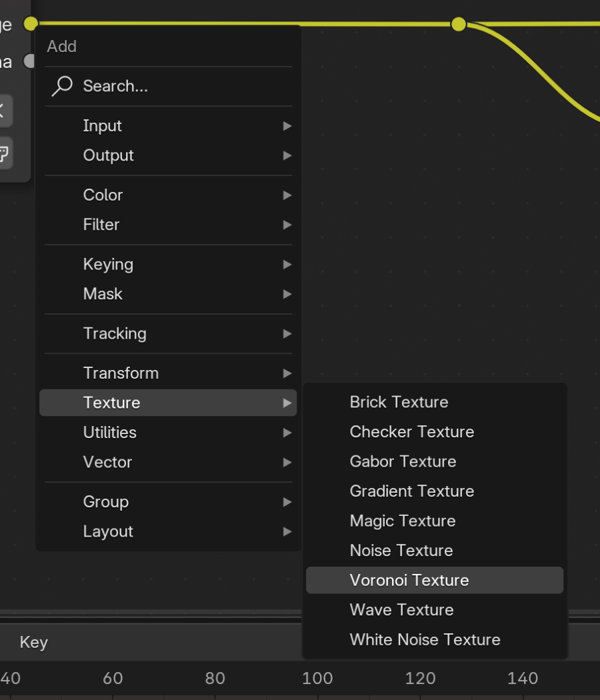
Task: Open the Vector submenu
Action: [168, 462]
